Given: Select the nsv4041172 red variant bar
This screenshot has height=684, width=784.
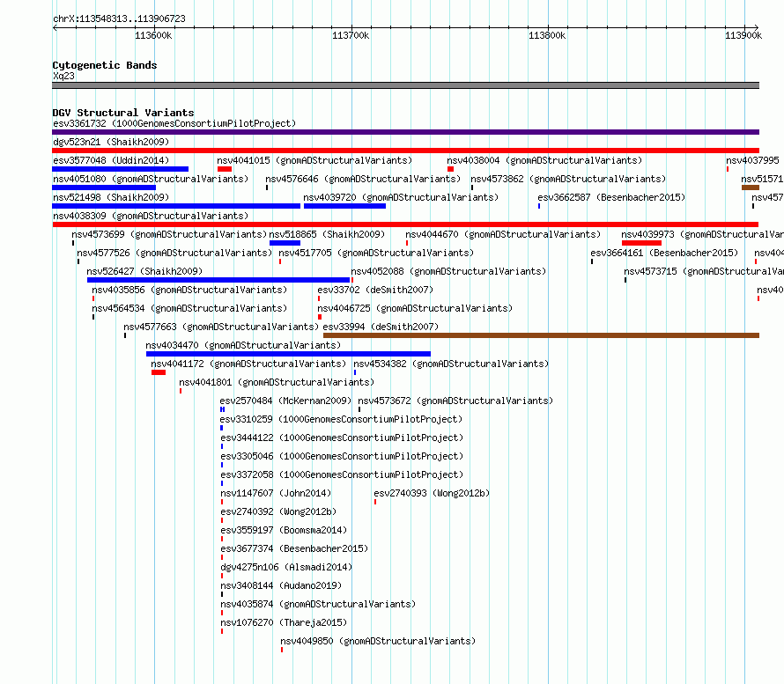Looking at the screenshot, I should [x=159, y=372].
